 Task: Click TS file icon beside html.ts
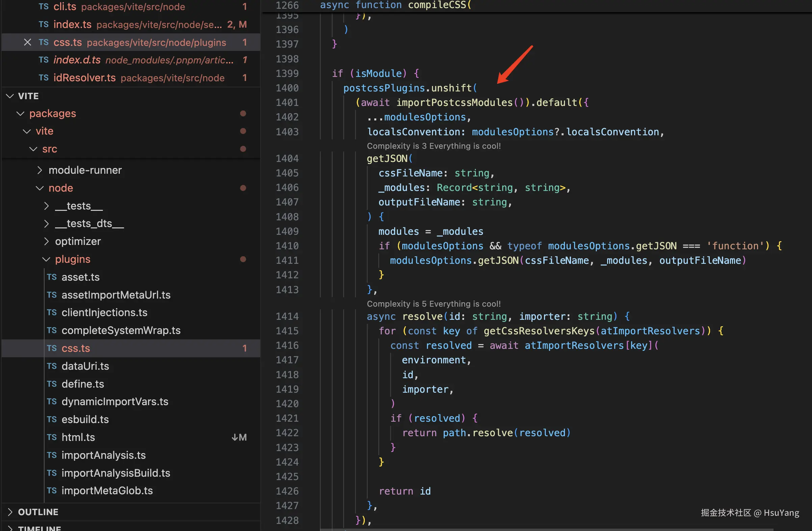tap(52, 437)
